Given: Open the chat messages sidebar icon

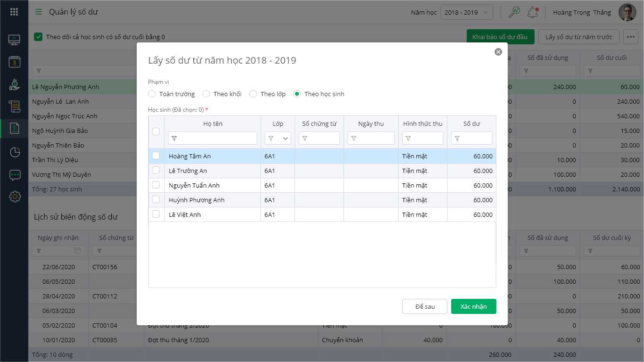Looking at the screenshot, I should coord(15,175).
